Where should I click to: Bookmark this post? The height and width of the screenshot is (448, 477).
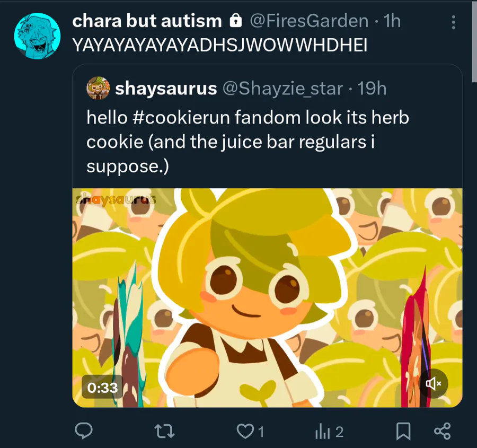click(x=403, y=431)
